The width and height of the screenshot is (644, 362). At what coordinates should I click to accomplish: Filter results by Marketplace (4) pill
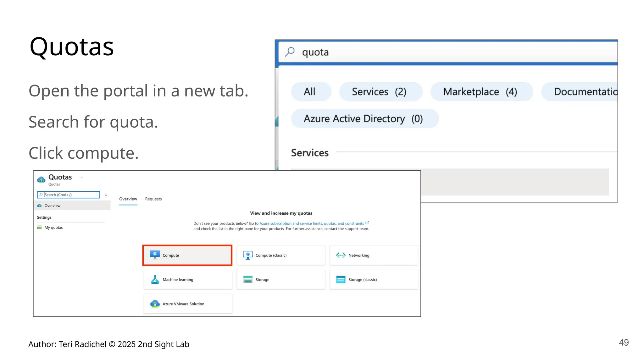point(481,92)
